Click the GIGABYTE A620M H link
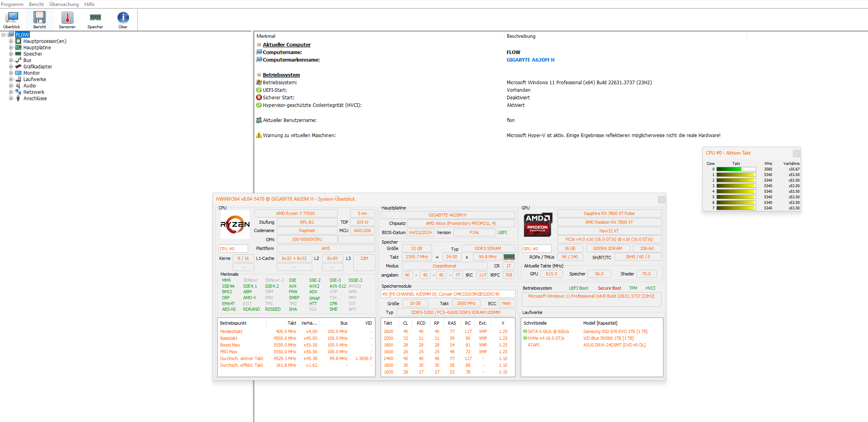Screen dimensions: 868x422 click(530, 60)
